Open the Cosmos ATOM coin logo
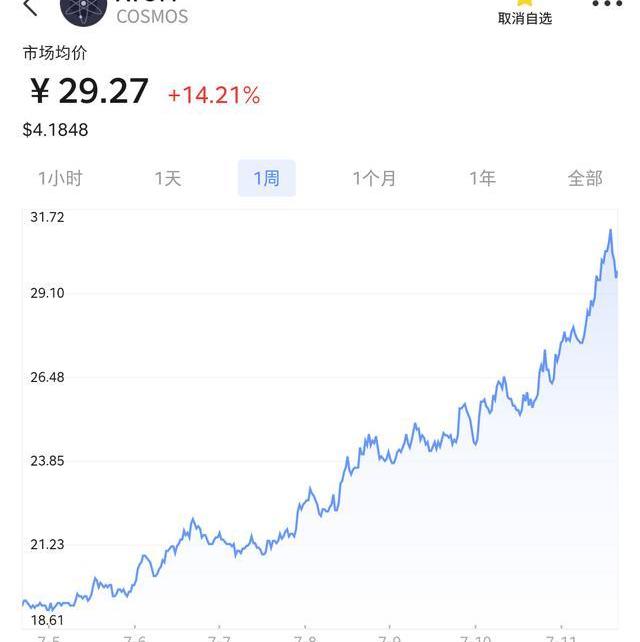 [x=84, y=11]
